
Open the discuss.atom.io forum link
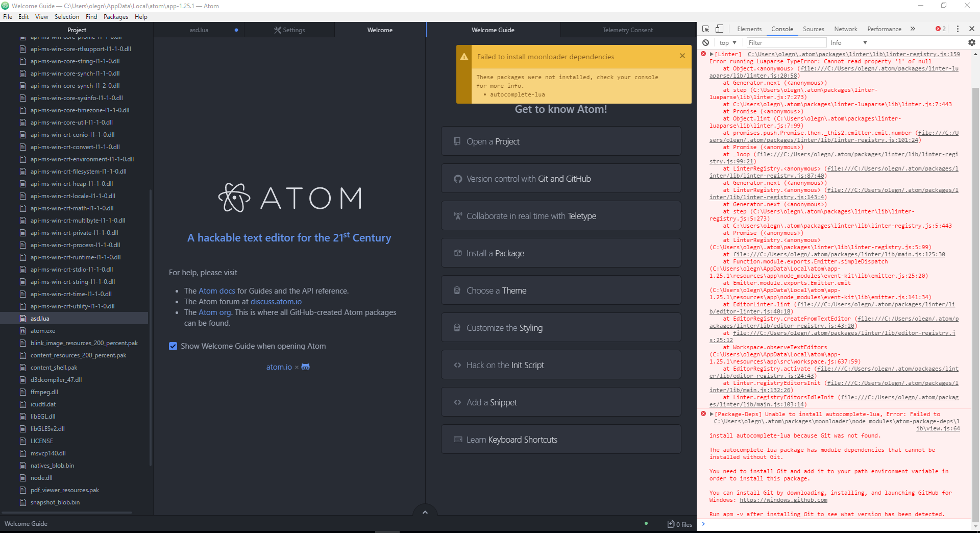click(x=276, y=302)
